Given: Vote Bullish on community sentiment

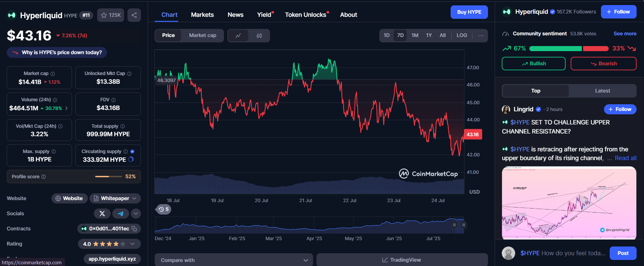Looking at the screenshot, I should tap(534, 64).
